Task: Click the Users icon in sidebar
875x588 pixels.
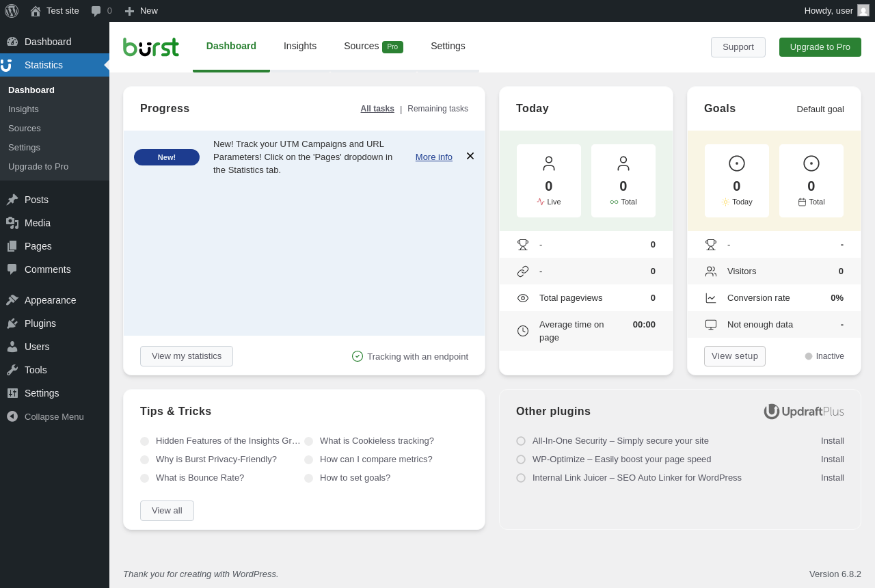Action: tap(12, 347)
